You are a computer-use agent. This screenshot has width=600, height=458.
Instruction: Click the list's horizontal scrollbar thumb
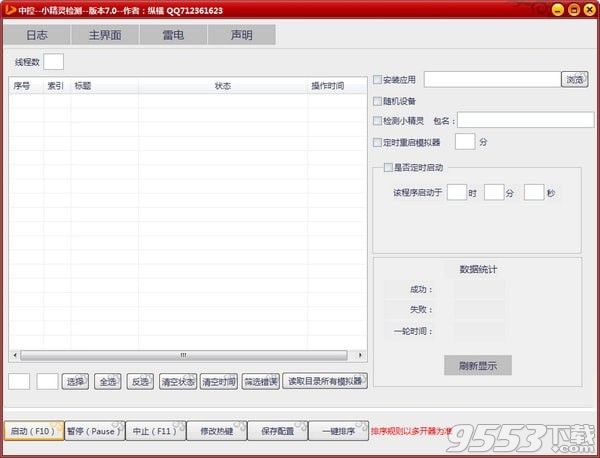[184, 355]
